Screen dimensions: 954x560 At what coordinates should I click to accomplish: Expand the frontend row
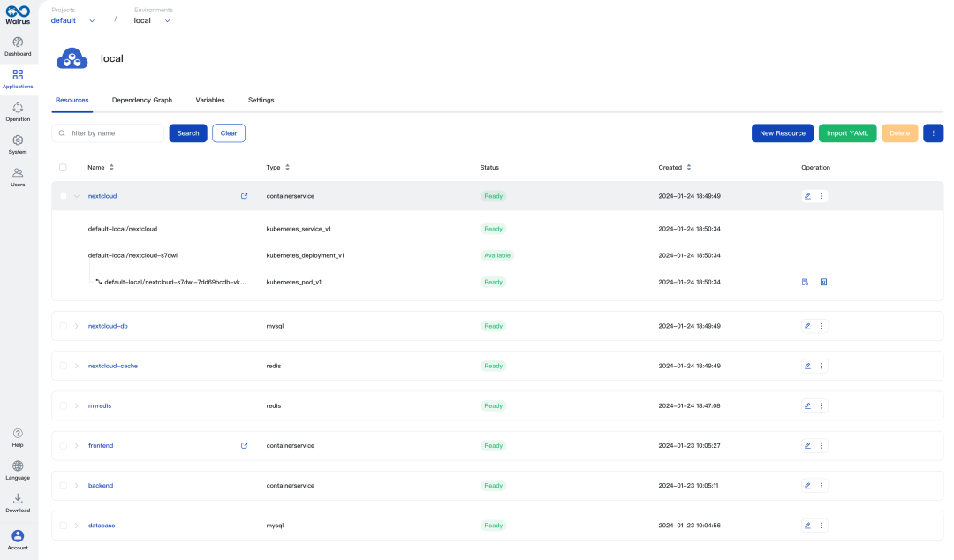[77, 445]
